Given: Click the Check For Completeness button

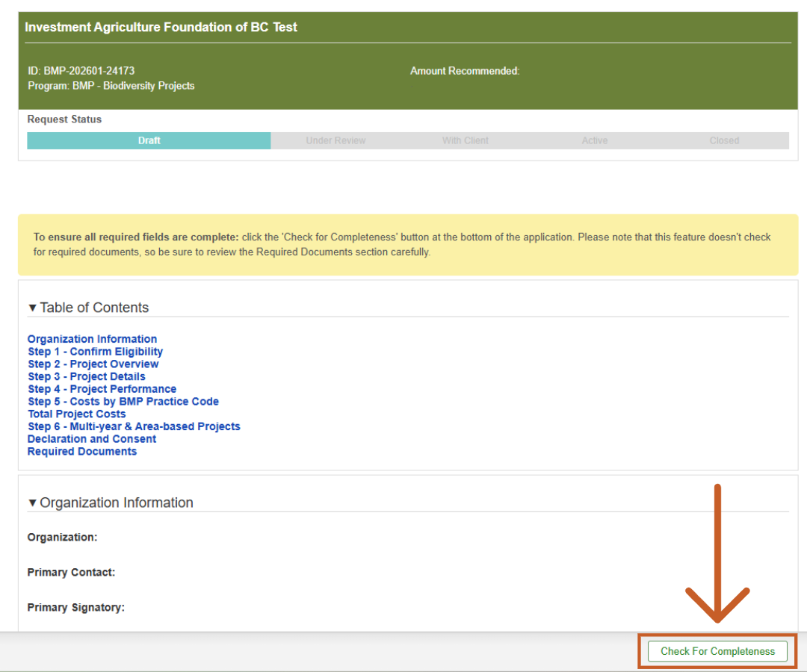Looking at the screenshot, I should pyautogui.click(x=717, y=651).
